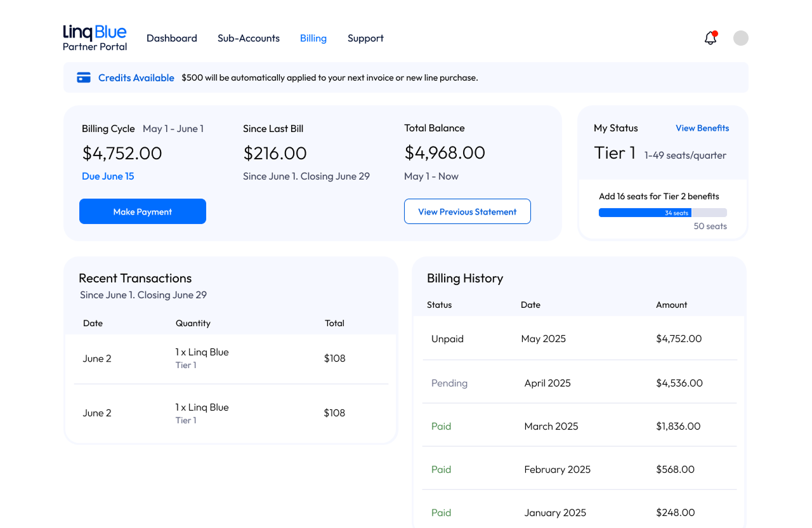Click the Paid status for March 2025
This screenshot has height=528, width=812.
coord(441,426)
